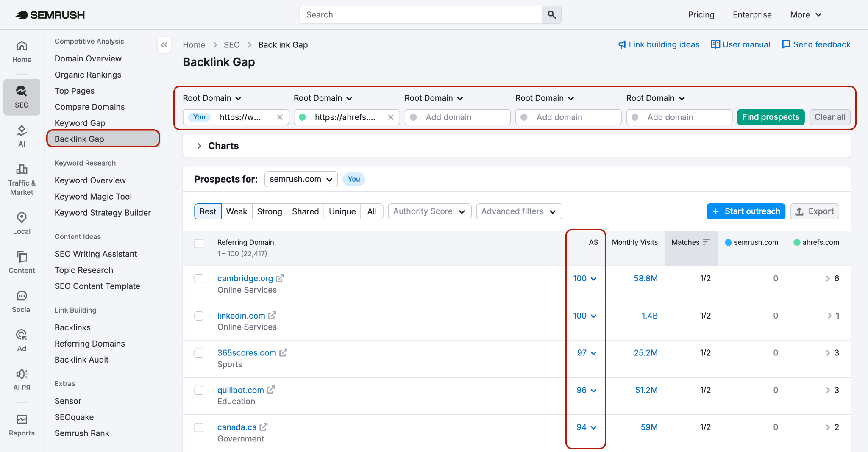Open the semrush.com prospects dropdown
The height and width of the screenshot is (452, 868).
coord(301,179)
